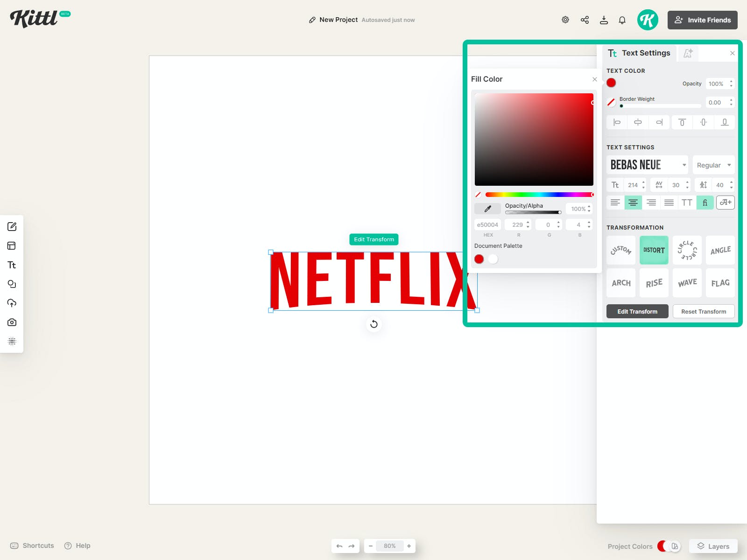
Task: Open the Kittl profile avatar
Action: pos(648,20)
